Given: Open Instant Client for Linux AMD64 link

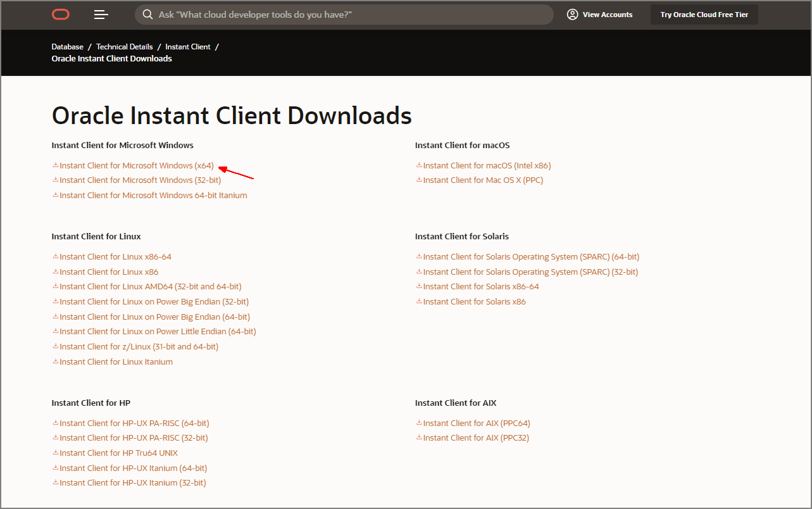Looking at the screenshot, I should pyautogui.click(x=151, y=286).
